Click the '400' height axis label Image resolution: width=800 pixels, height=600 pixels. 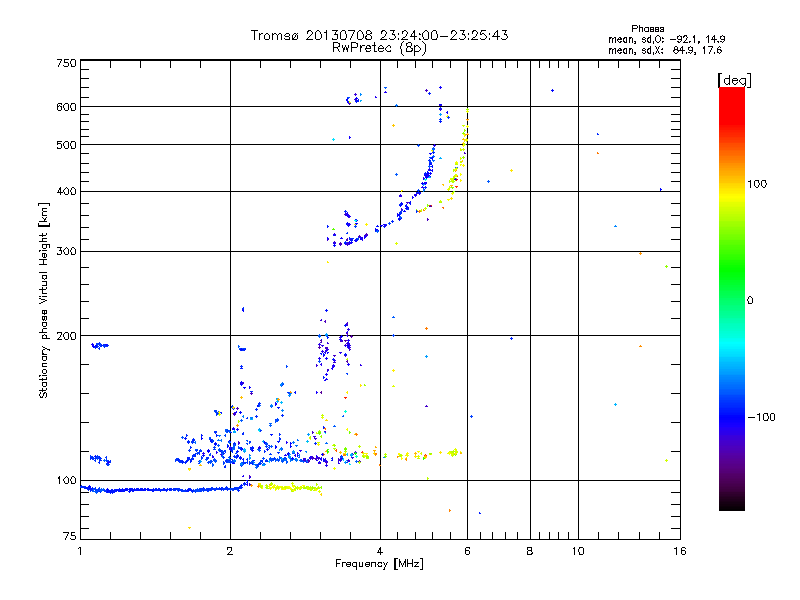point(66,191)
